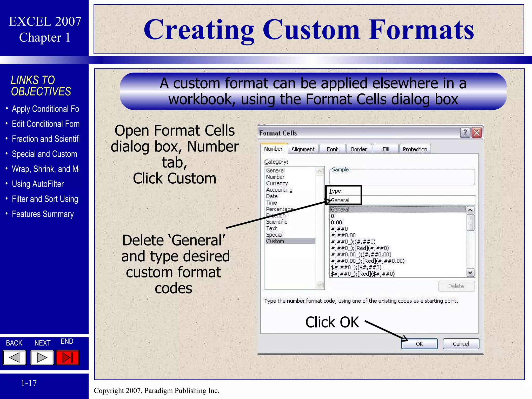Viewport: 532px width, 399px height.
Task: Click type list scroll up arrow
Action: 470,210
